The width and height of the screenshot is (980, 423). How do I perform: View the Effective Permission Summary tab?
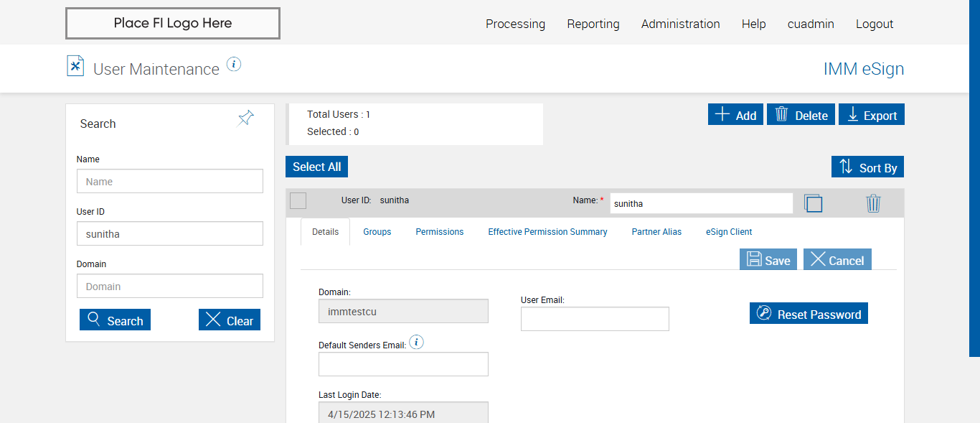tap(547, 232)
